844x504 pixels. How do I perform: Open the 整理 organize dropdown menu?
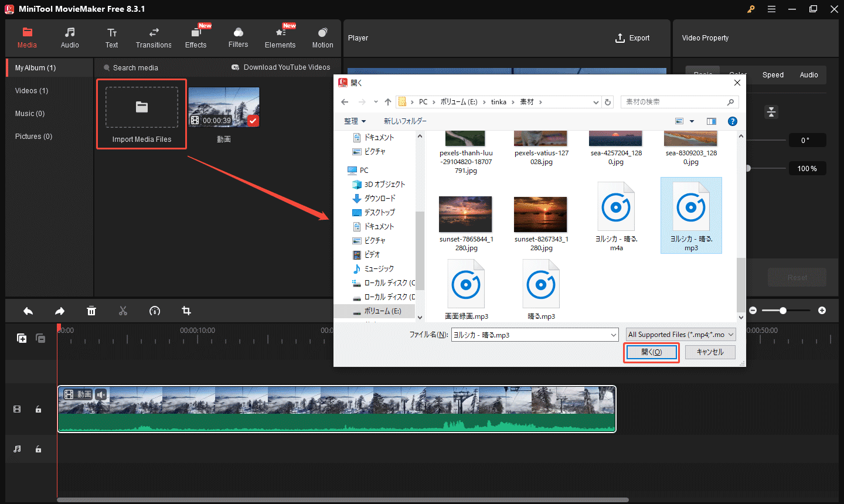(355, 121)
